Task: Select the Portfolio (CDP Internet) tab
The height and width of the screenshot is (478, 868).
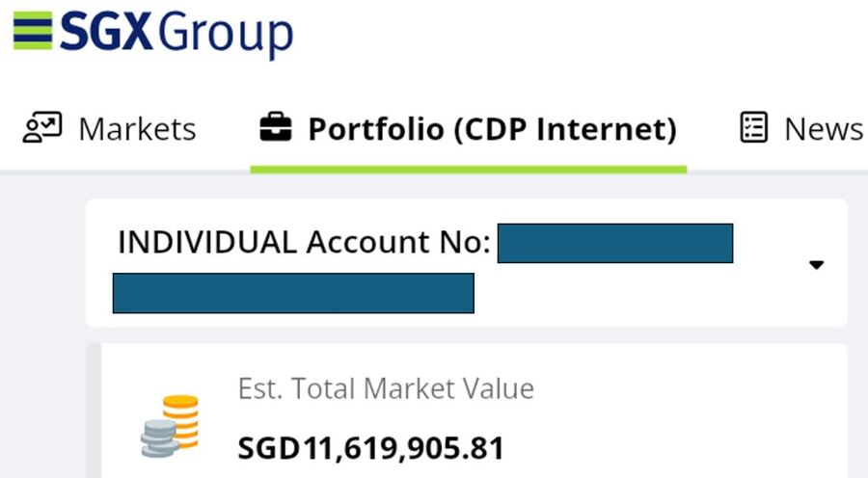Action: pyautogui.click(x=492, y=129)
